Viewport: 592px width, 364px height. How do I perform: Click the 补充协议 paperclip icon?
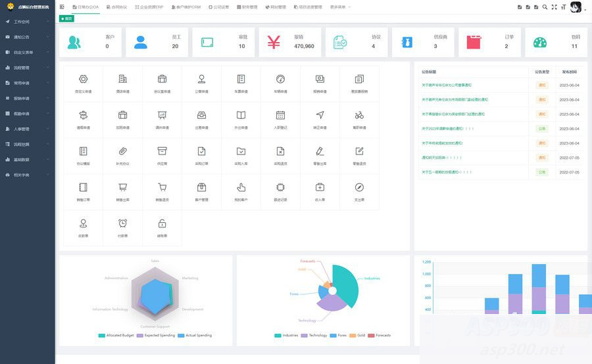point(122,151)
